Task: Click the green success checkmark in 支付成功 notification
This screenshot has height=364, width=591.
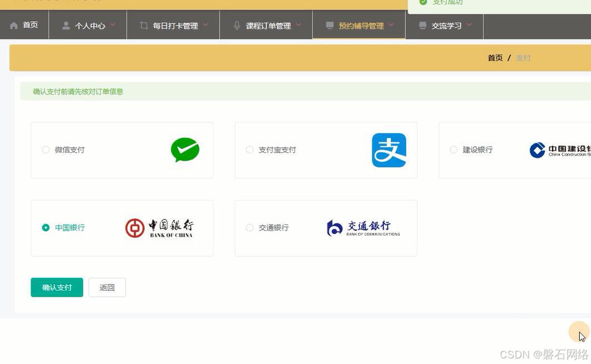Action: point(423,2)
